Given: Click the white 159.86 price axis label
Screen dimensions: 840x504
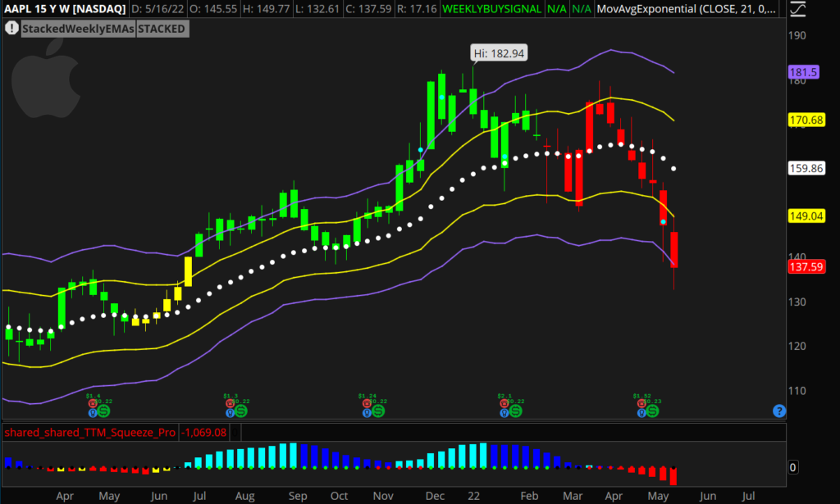Looking at the screenshot, I should pyautogui.click(x=806, y=169).
